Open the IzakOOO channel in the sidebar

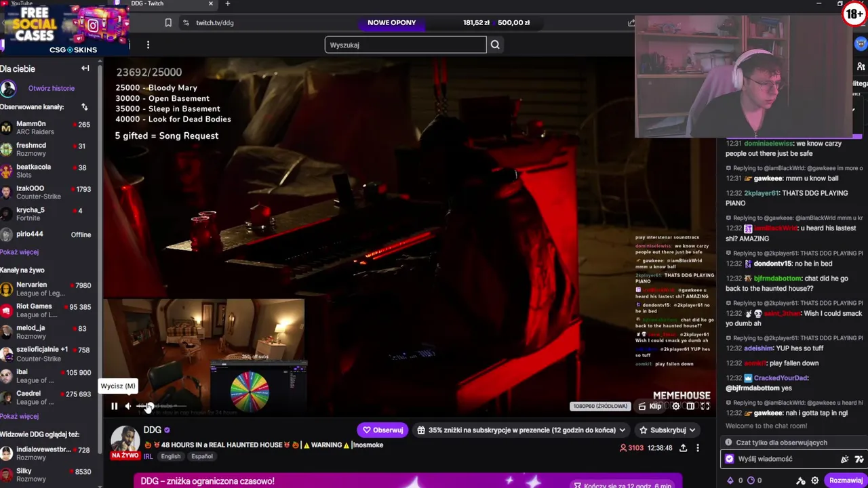click(47, 192)
